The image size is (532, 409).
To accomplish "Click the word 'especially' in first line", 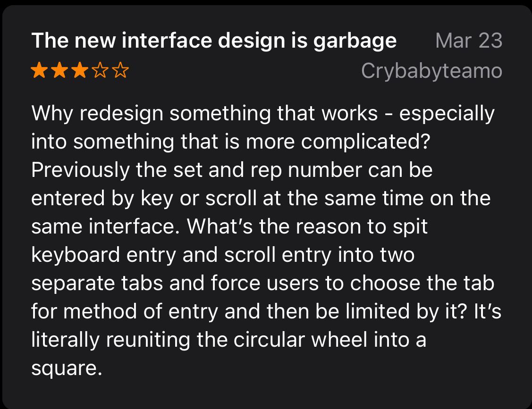I will click(447, 114).
